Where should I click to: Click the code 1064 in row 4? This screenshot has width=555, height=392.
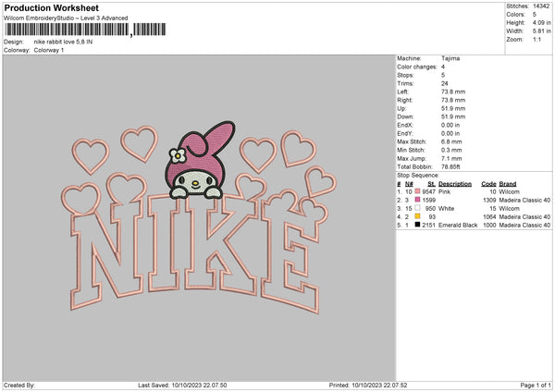pyautogui.click(x=489, y=217)
